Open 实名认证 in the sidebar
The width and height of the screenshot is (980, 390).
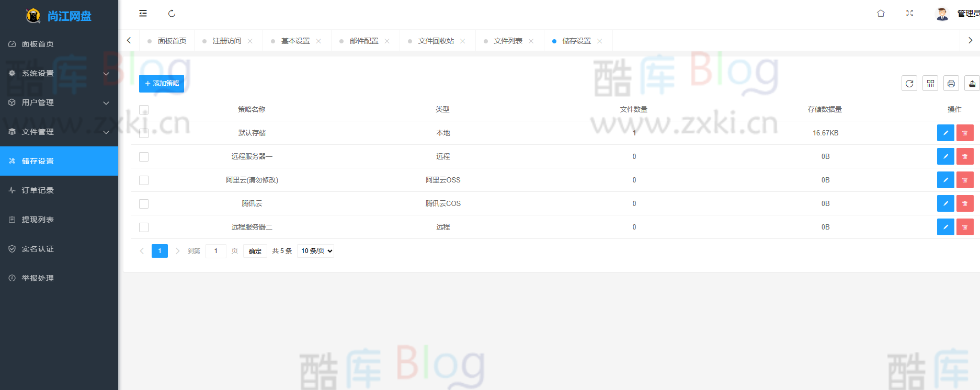[x=59, y=249]
